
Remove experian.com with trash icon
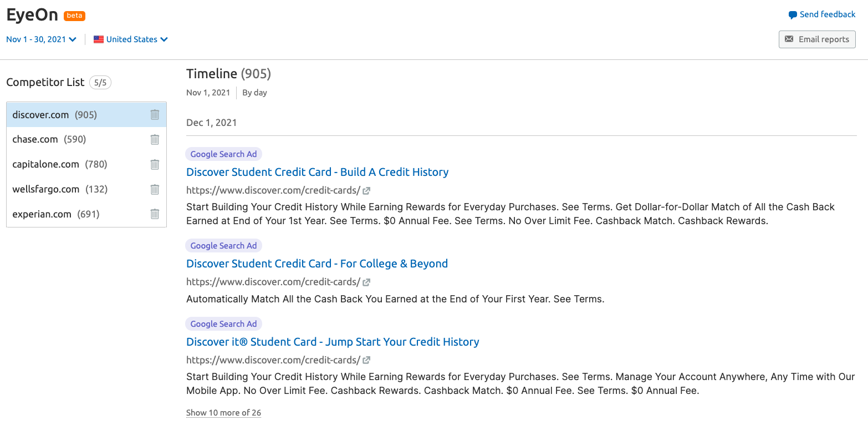[x=155, y=214]
